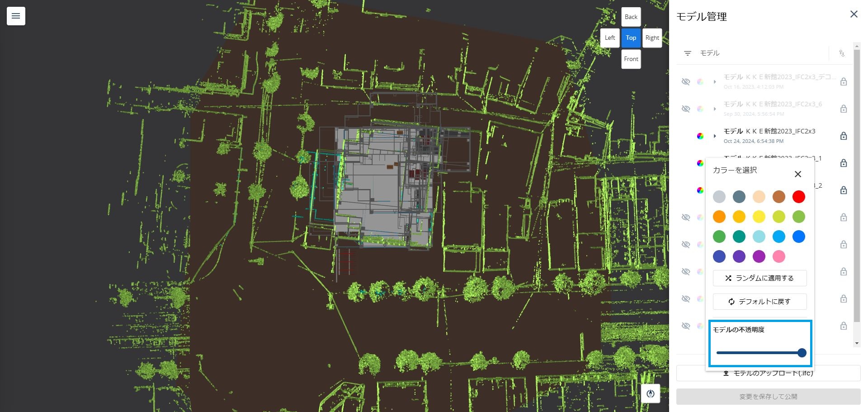Expand the KKE新館2023_IFC2x3_6 model tree
This screenshot has height=412, width=868.
tap(715, 109)
